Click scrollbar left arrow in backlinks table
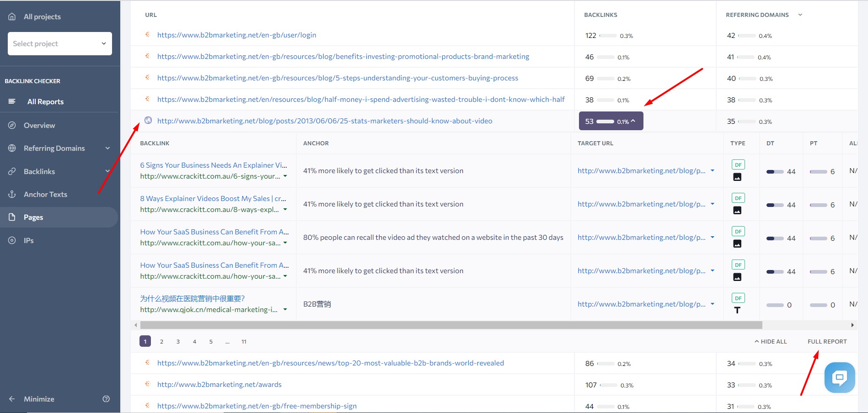Image resolution: width=868 pixels, height=413 pixels. [135, 325]
